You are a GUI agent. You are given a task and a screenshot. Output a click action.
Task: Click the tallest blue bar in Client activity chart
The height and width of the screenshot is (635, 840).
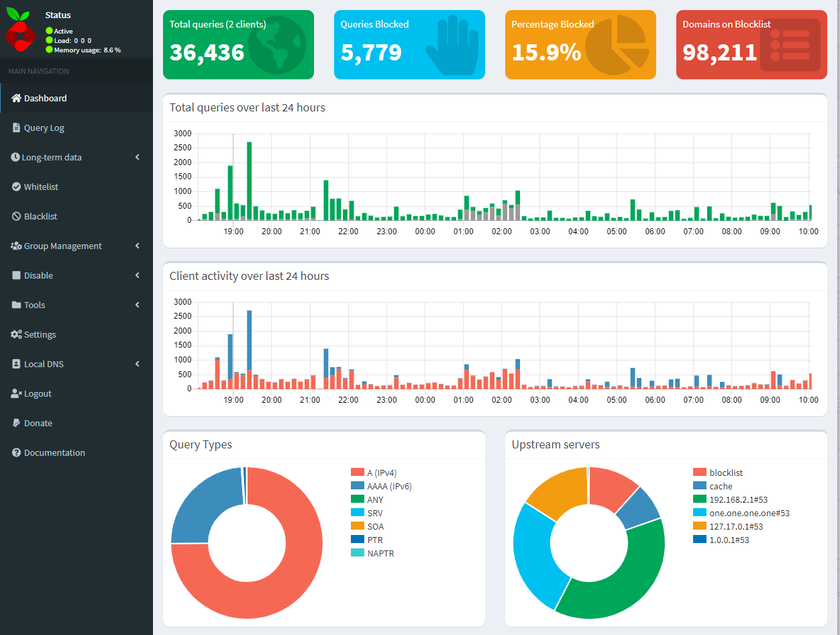click(x=249, y=340)
